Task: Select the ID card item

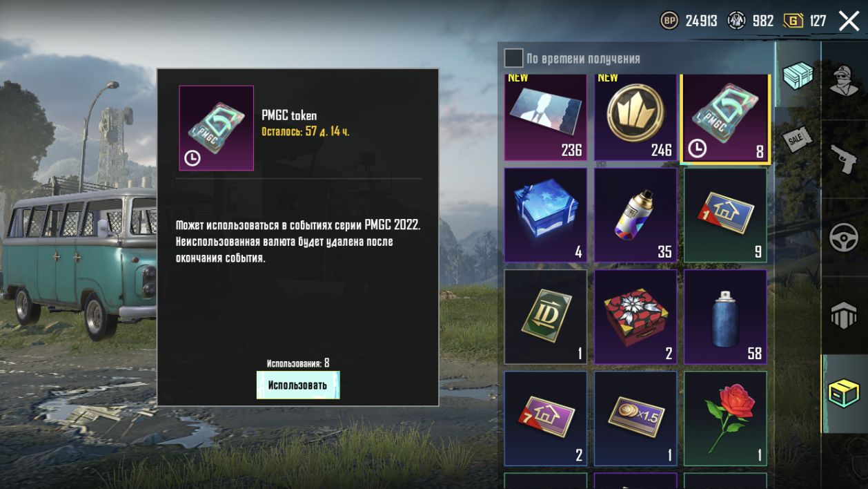Action: click(546, 317)
